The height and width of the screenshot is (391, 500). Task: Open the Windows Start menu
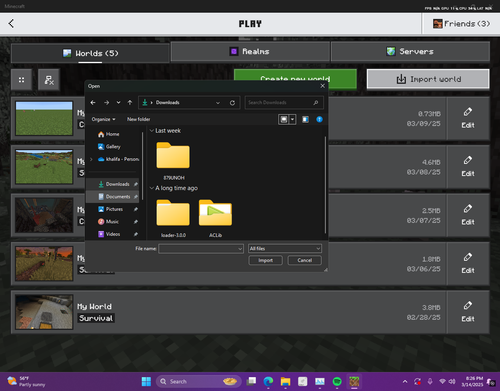coord(146,381)
